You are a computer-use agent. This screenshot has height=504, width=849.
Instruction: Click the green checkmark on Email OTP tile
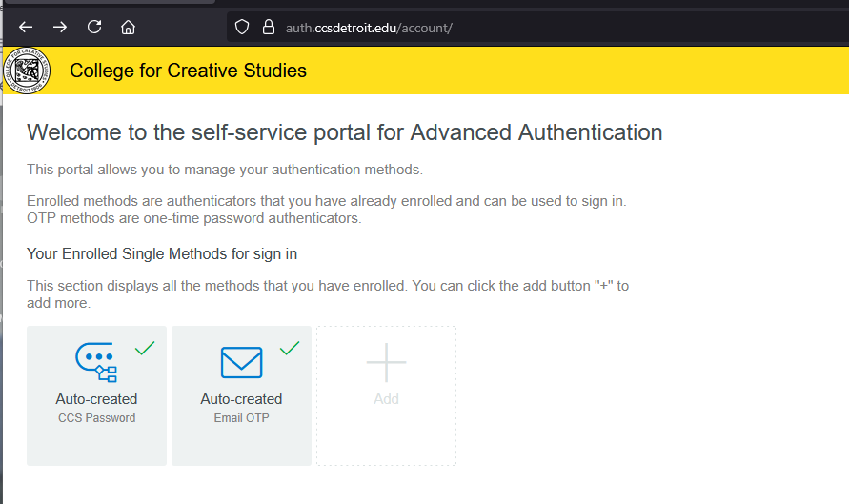point(290,349)
